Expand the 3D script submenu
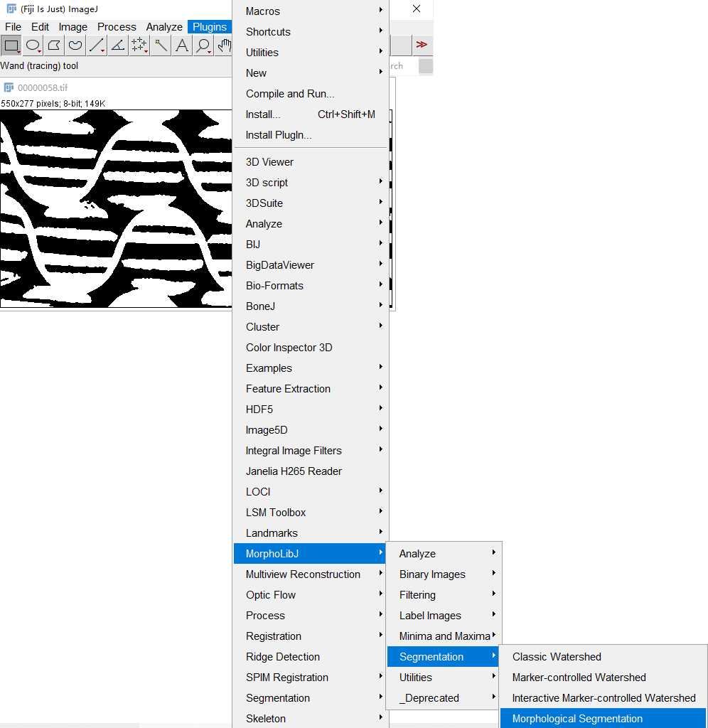Image resolution: width=708 pixels, height=728 pixels. (310, 183)
